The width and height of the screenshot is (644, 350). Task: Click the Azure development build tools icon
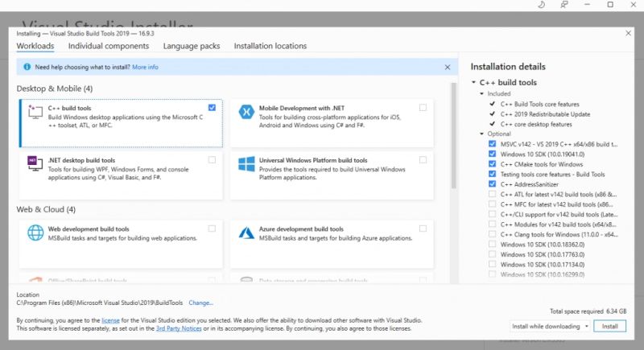pos(246,233)
